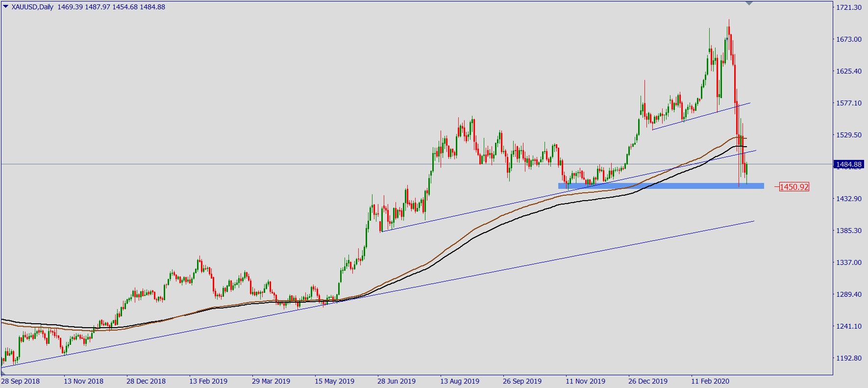This screenshot has height=388, width=868.
Task: Click the 1625.40 price axis label
Action: click(x=849, y=71)
